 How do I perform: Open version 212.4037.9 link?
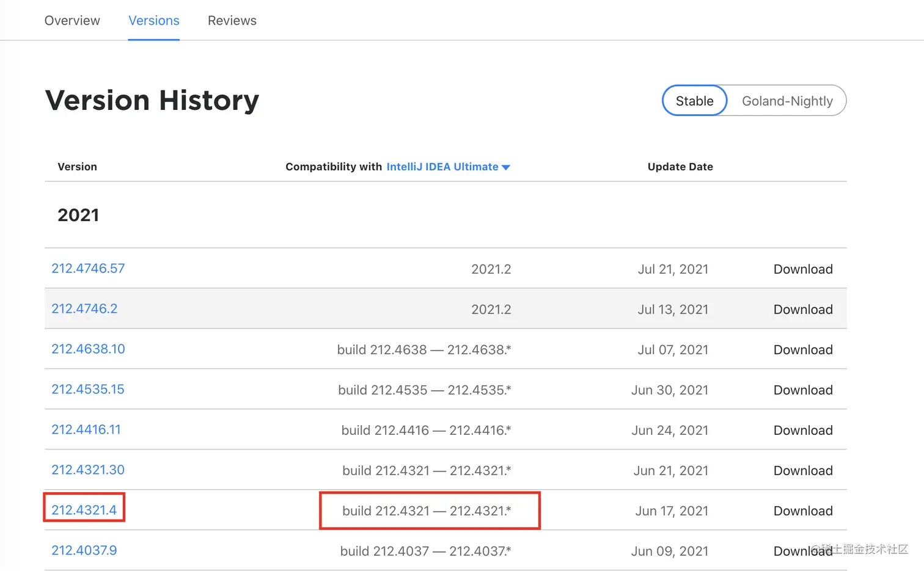pos(84,550)
